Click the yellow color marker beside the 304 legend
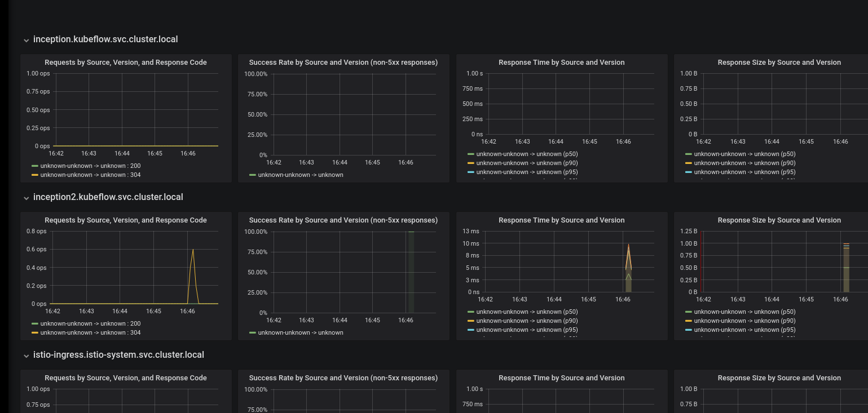The width and height of the screenshot is (868, 413). [x=36, y=175]
